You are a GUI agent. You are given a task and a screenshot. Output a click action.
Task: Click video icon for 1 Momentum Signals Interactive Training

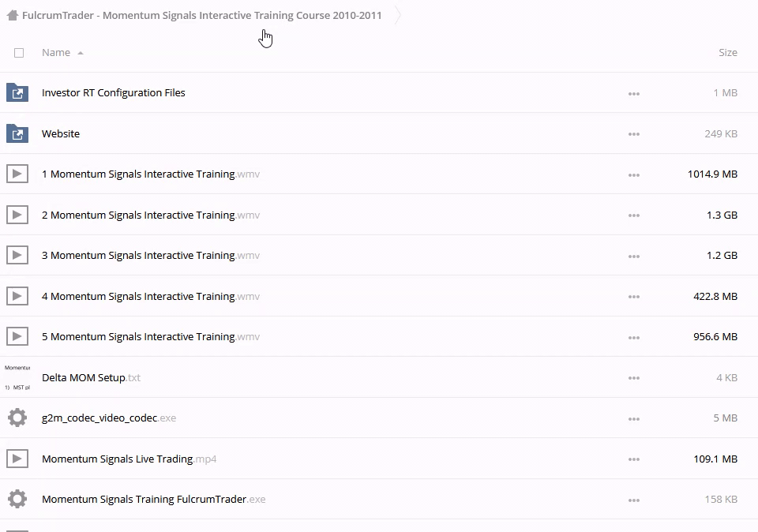pyautogui.click(x=17, y=174)
